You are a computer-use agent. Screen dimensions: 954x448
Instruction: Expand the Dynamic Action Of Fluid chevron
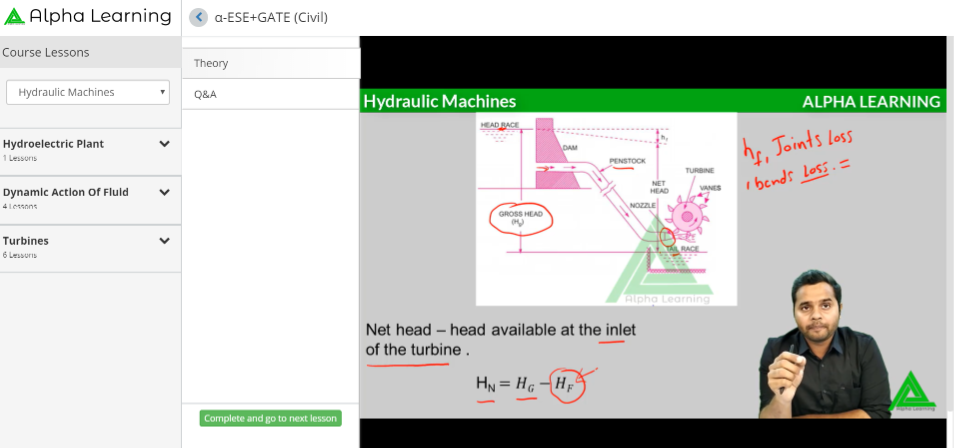[164, 192]
